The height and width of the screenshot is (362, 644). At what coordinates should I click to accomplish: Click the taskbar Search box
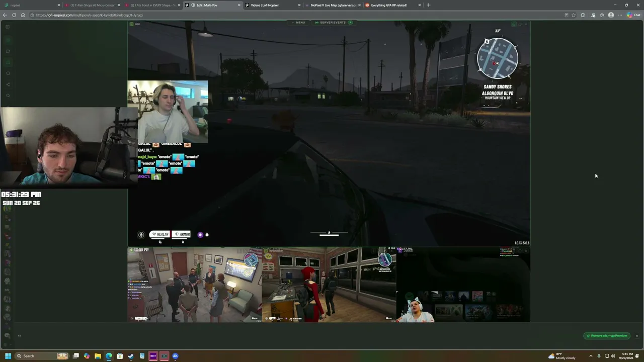pyautogui.click(x=42, y=356)
